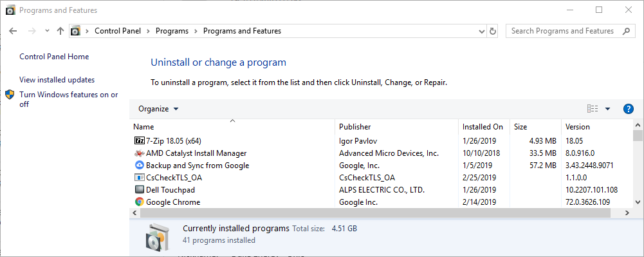Image resolution: width=644 pixels, height=257 pixels.
Task: Click the horizontal scrollbar left arrow
Action: click(x=134, y=213)
